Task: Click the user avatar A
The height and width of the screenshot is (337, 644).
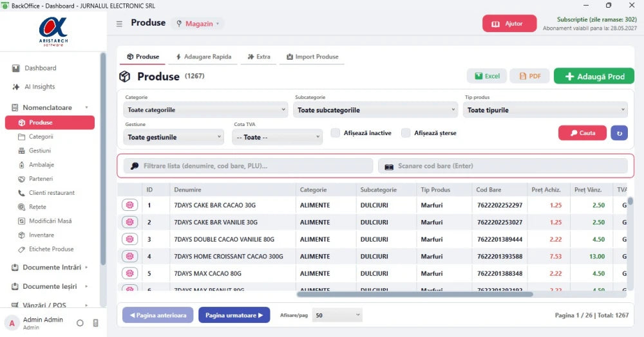Action: click(12, 323)
